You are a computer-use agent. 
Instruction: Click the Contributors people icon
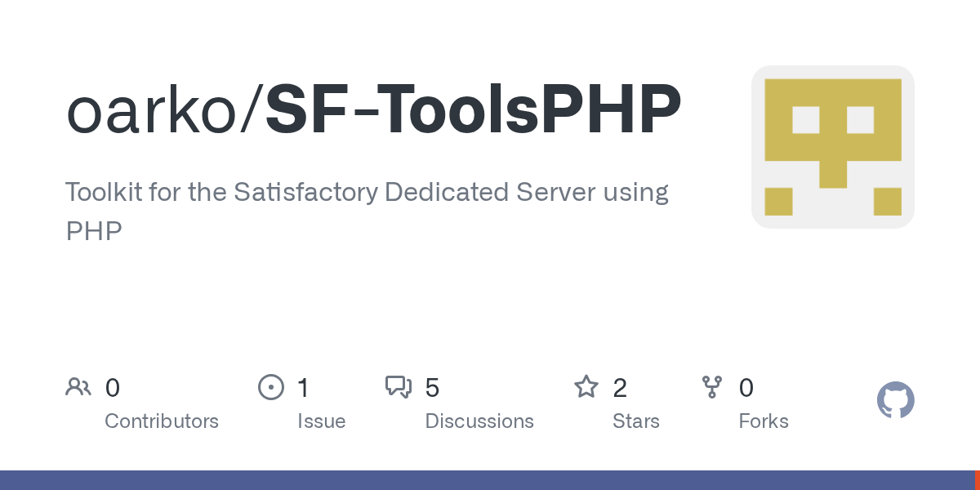point(78,387)
